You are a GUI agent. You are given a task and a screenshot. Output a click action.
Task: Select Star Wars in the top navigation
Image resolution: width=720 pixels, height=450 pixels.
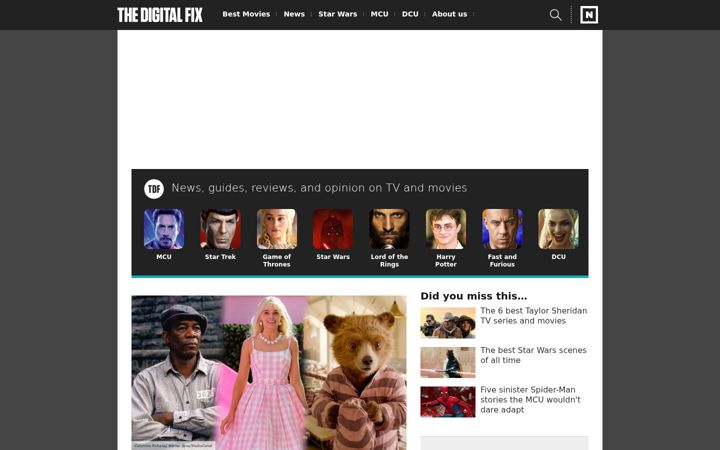tap(338, 14)
